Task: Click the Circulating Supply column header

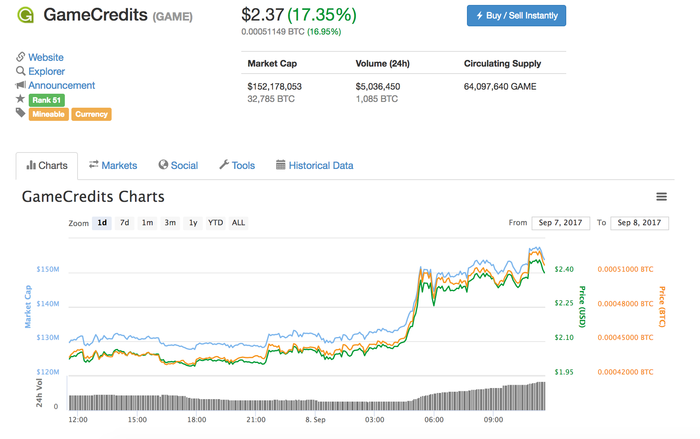Action: pyautogui.click(x=502, y=63)
